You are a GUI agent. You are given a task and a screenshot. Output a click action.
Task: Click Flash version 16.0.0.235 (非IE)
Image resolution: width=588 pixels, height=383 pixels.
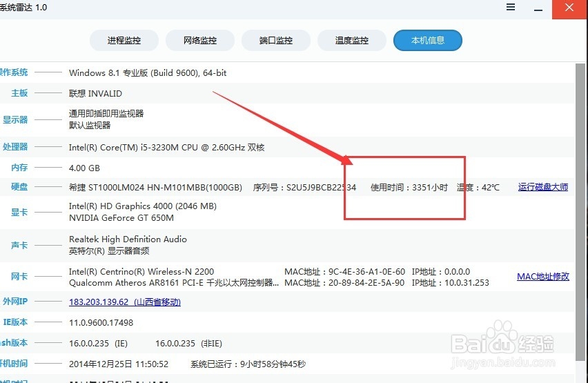tap(188, 343)
